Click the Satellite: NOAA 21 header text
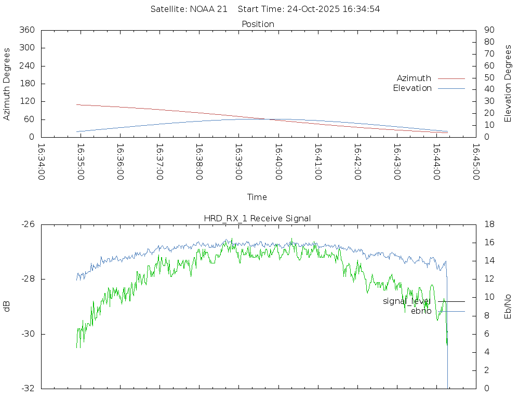Screen dimensions: 532x399 pos(189,9)
